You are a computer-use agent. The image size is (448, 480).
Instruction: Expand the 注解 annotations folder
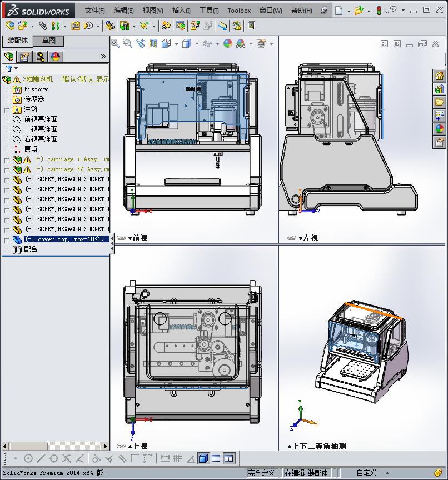coord(7,110)
